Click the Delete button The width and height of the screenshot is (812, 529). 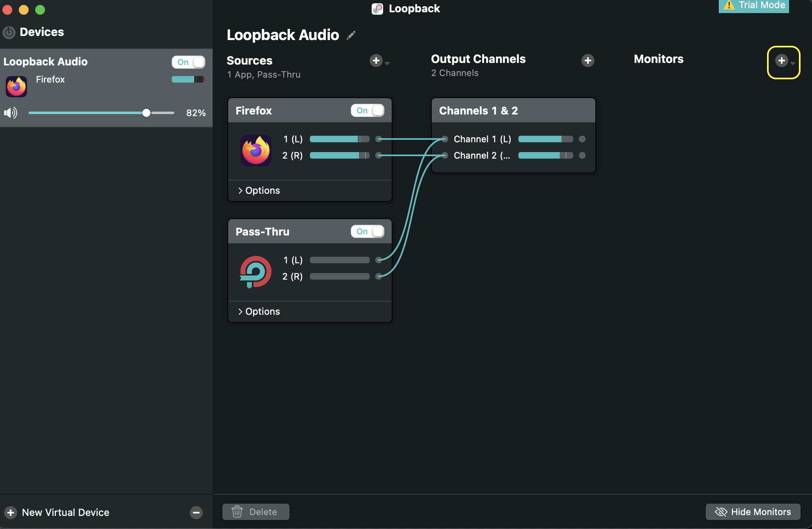[256, 512]
